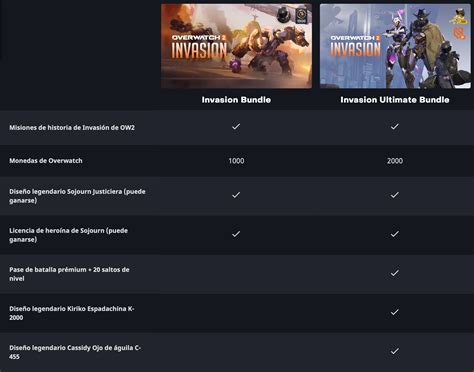Select the Pase de batalla prémium row label
Screen dimensions: 474x372
click(x=69, y=274)
